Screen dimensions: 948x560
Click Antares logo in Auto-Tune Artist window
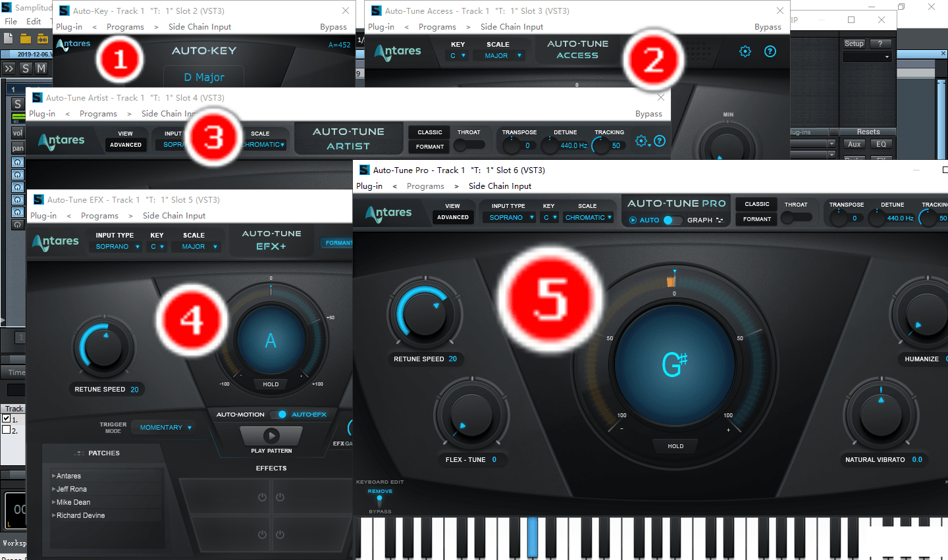(x=61, y=141)
